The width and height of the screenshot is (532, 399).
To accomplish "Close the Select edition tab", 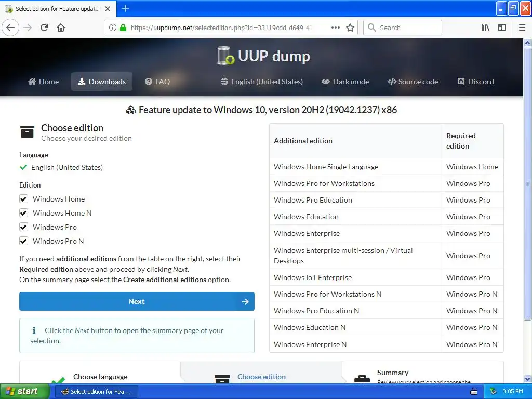I will [108, 9].
